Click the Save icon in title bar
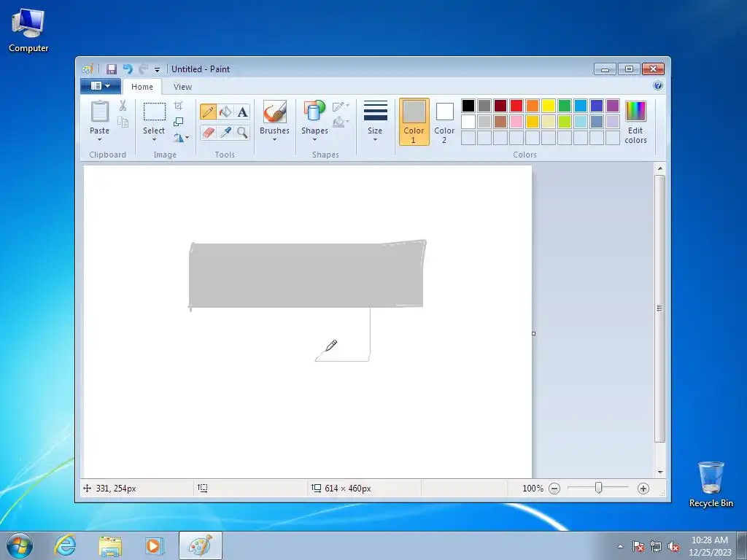The height and width of the screenshot is (560, 747). pyautogui.click(x=111, y=69)
